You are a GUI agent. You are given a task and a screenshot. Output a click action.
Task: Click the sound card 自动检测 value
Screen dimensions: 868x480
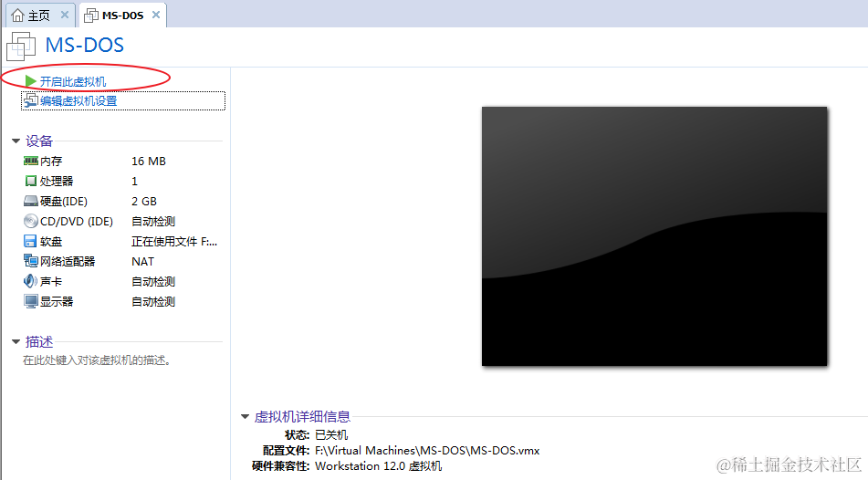[x=153, y=281]
